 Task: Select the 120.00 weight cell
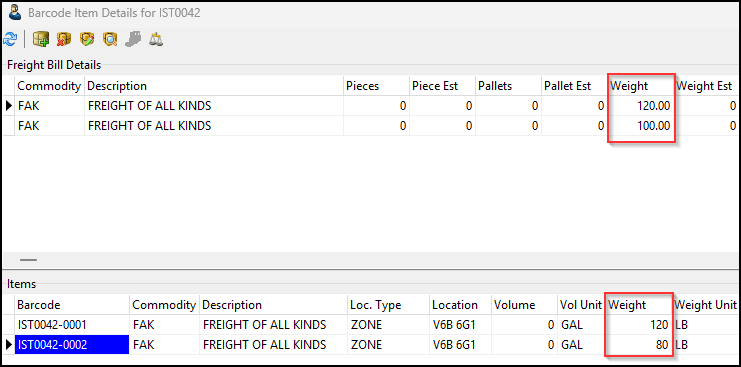[x=640, y=106]
